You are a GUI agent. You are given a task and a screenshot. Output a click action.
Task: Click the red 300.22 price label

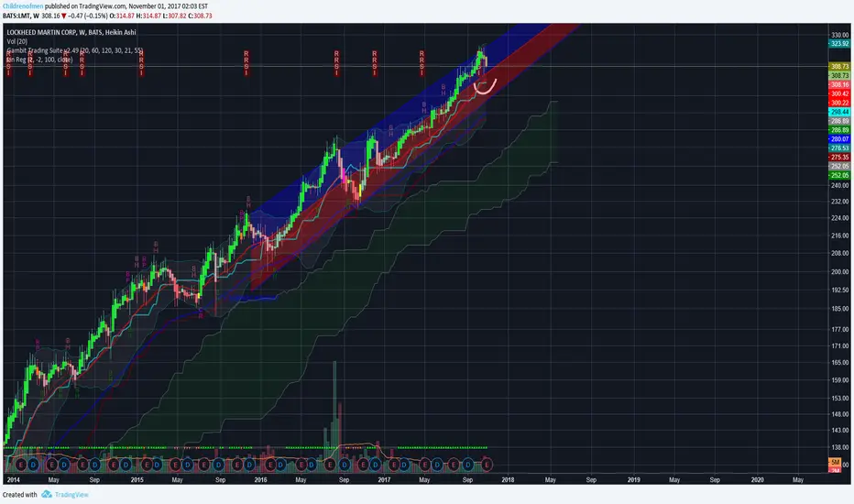click(x=839, y=103)
